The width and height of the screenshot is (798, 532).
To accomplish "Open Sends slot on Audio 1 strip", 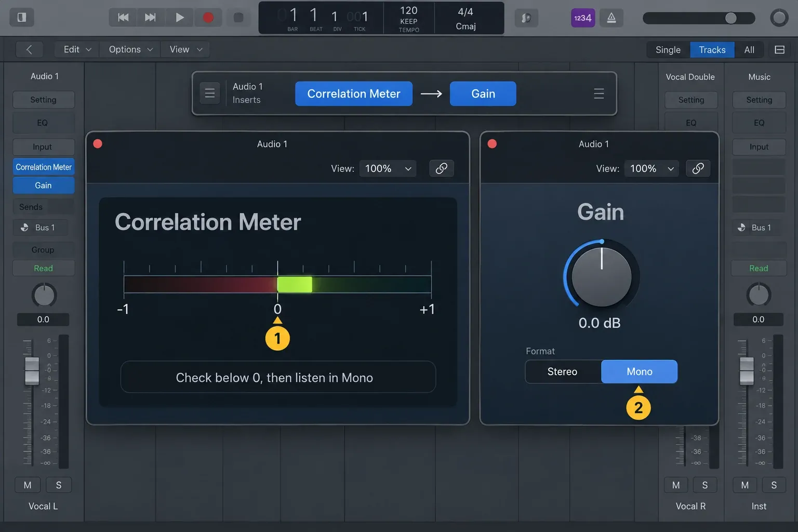I will coord(43,207).
